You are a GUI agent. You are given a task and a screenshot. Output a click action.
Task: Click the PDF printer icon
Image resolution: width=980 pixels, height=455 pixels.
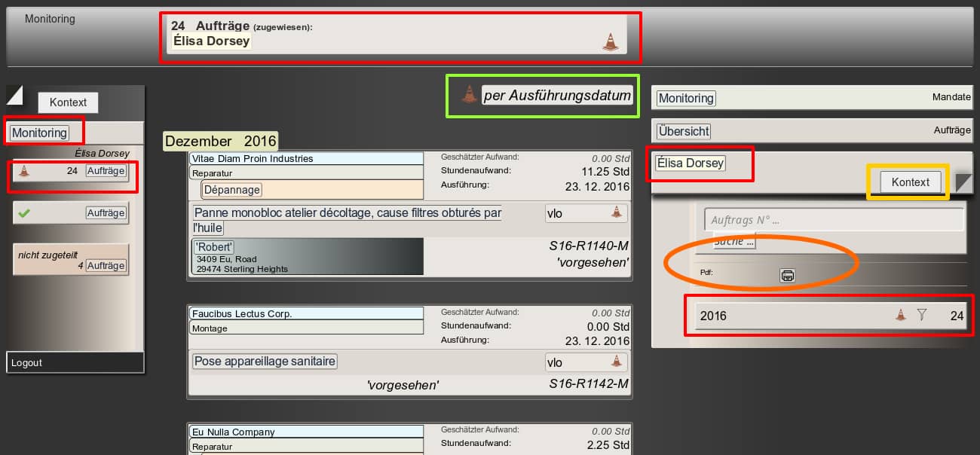[x=787, y=276]
